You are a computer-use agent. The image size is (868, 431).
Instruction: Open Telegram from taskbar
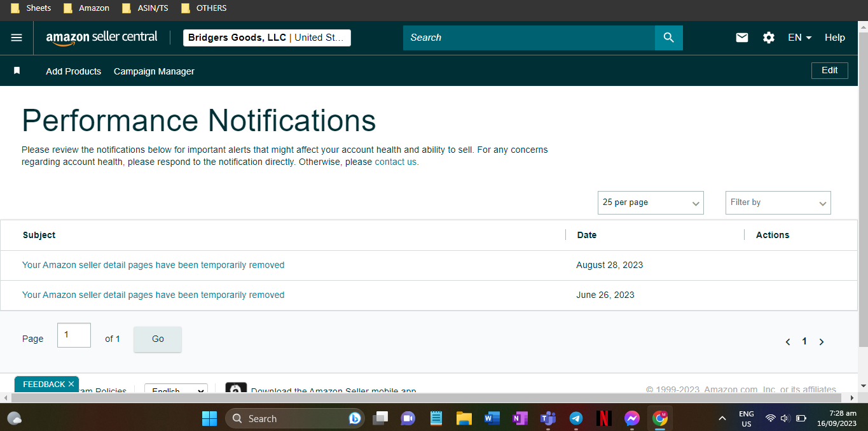pos(576,418)
